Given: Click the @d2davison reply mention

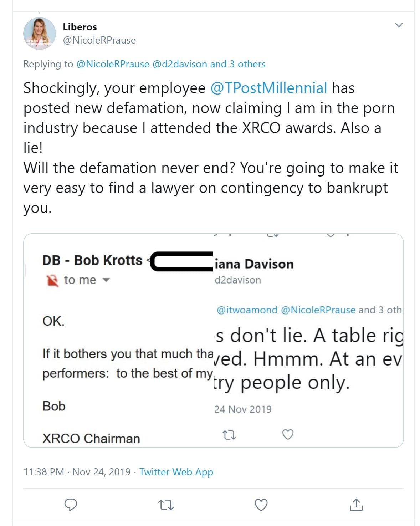Looking at the screenshot, I should (180, 64).
